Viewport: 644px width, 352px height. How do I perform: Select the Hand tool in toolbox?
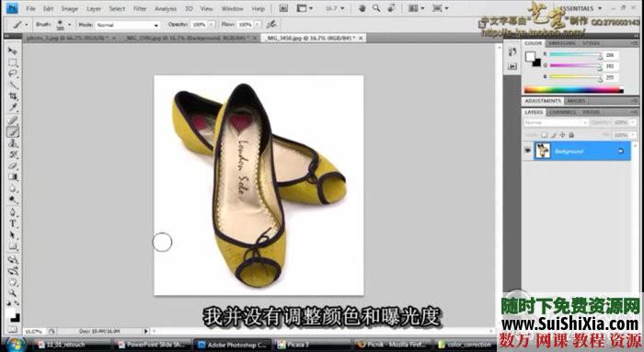point(13,282)
